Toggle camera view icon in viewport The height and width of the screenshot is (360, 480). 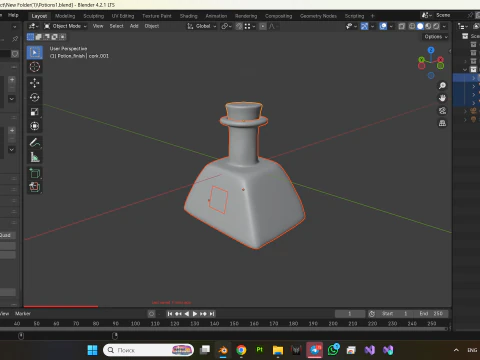[442, 111]
